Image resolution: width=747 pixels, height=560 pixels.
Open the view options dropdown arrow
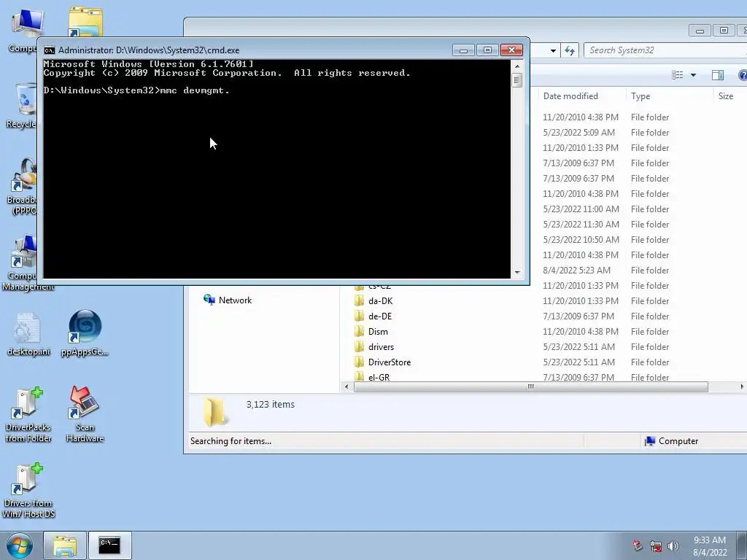[x=693, y=75]
